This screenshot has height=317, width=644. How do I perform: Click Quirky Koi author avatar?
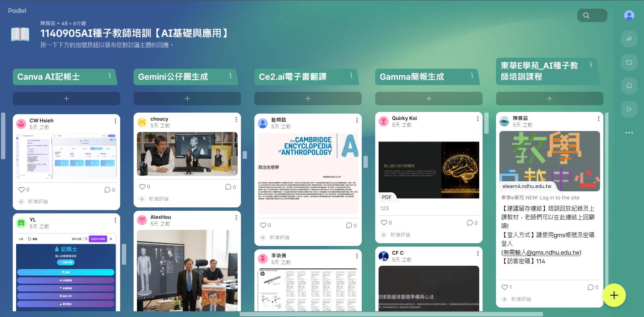point(384,122)
